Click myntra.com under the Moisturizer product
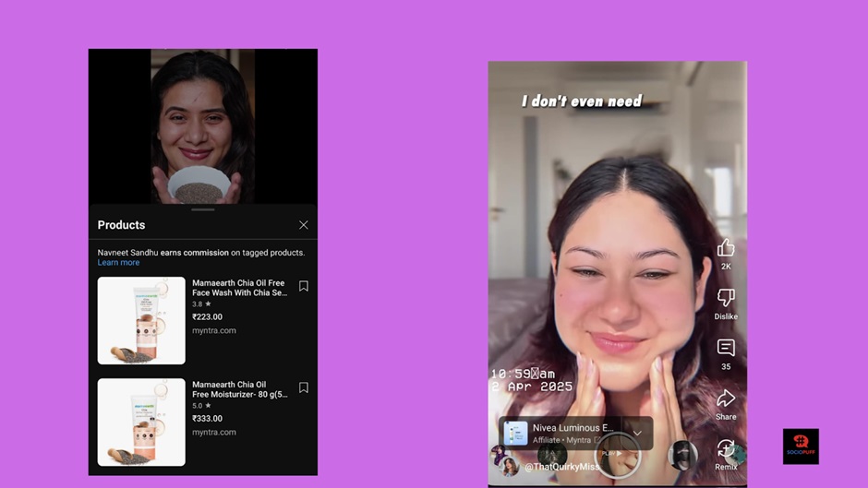Viewport: 868px width, 488px height. (x=213, y=432)
